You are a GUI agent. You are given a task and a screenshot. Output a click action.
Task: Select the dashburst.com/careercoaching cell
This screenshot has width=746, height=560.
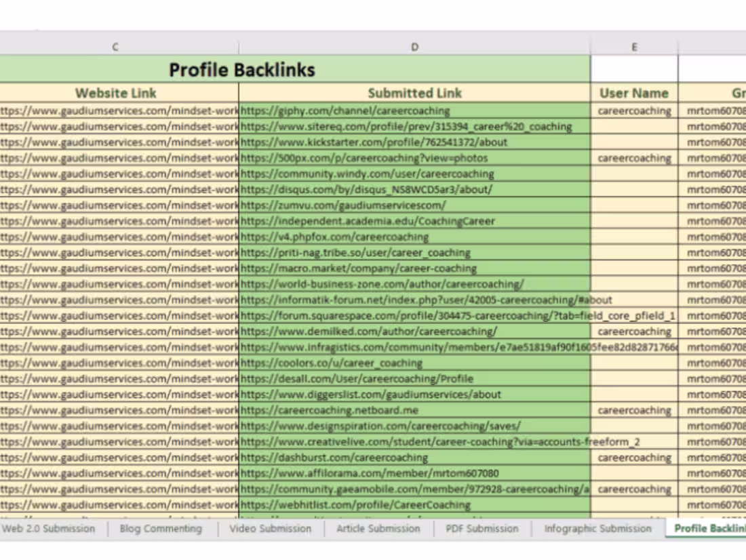(x=414, y=458)
